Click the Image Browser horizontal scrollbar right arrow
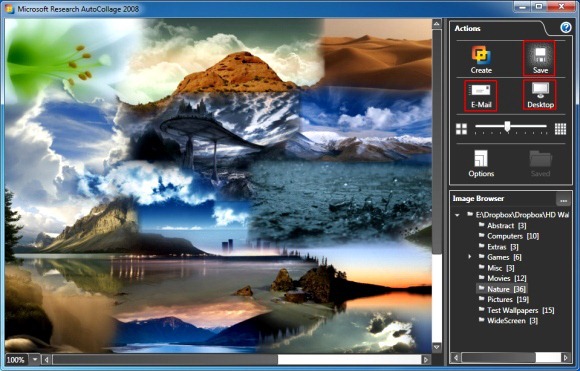This screenshot has width=580, height=371. pyautogui.click(x=565, y=357)
